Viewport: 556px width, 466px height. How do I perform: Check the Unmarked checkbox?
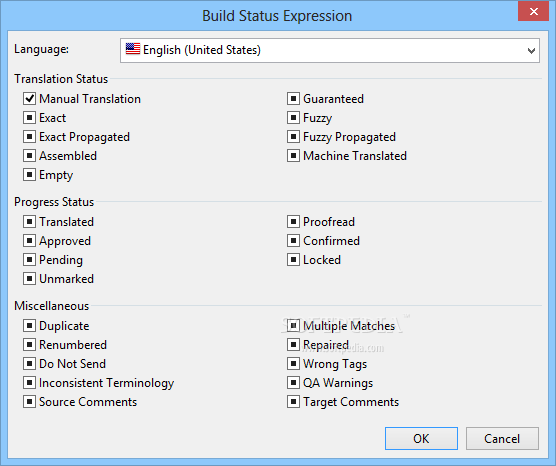pyautogui.click(x=29, y=279)
